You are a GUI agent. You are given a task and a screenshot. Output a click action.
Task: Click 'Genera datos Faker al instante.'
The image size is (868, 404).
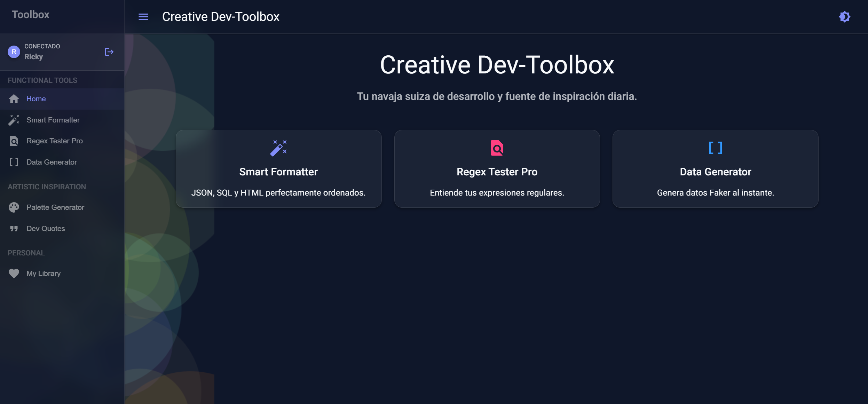click(x=715, y=193)
